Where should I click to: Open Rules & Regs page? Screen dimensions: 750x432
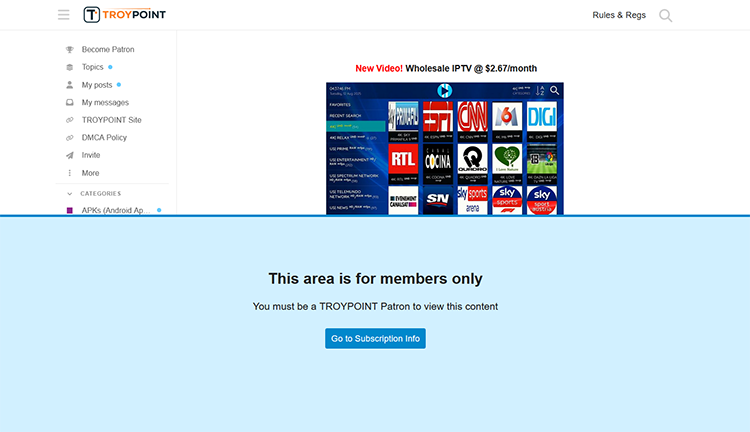tap(619, 15)
